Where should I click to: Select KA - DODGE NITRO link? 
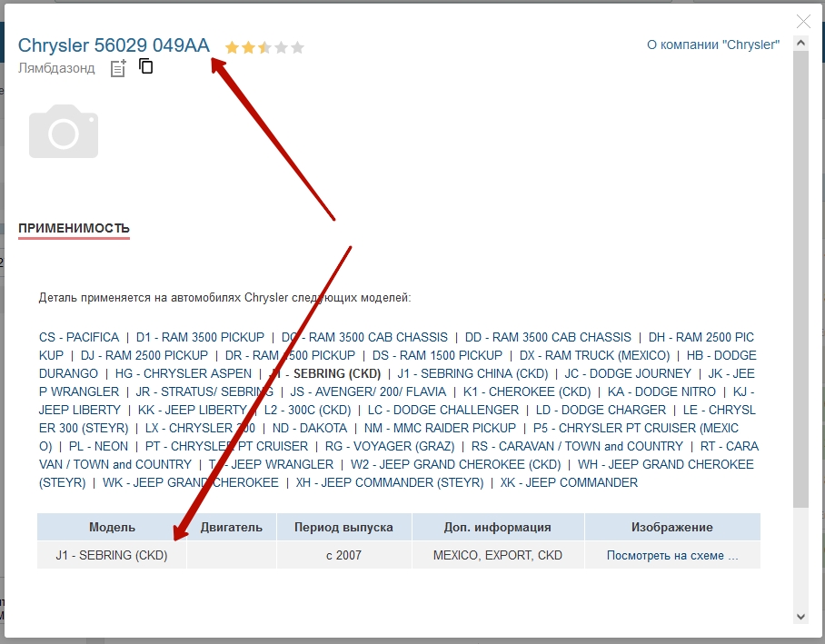(661, 392)
